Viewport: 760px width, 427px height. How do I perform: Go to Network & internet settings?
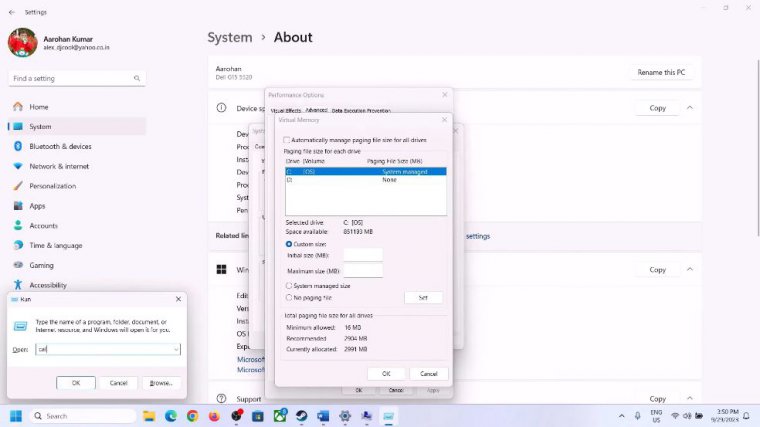point(58,166)
